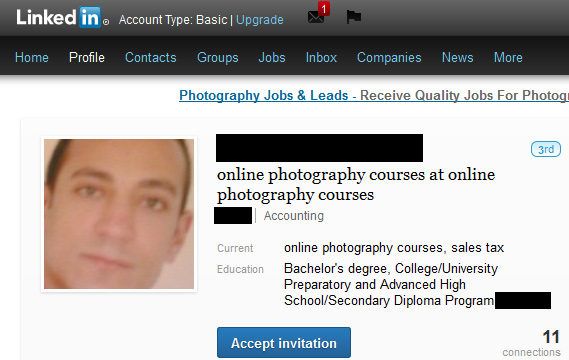Expand the More menu

(x=508, y=57)
